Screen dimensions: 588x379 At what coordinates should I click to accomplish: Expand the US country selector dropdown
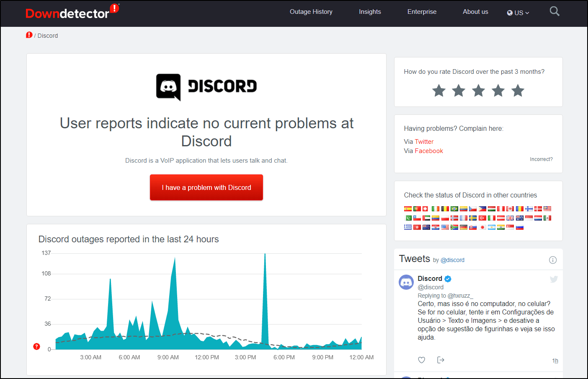518,13
